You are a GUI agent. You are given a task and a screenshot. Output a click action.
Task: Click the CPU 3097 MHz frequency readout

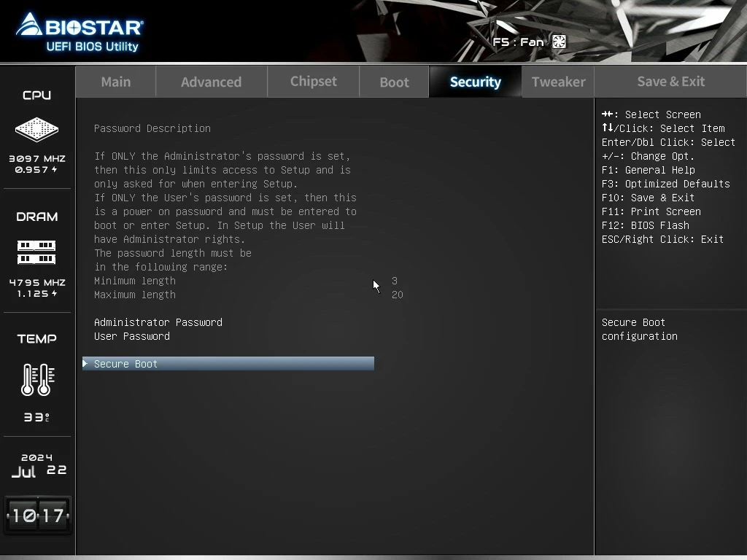click(x=36, y=158)
